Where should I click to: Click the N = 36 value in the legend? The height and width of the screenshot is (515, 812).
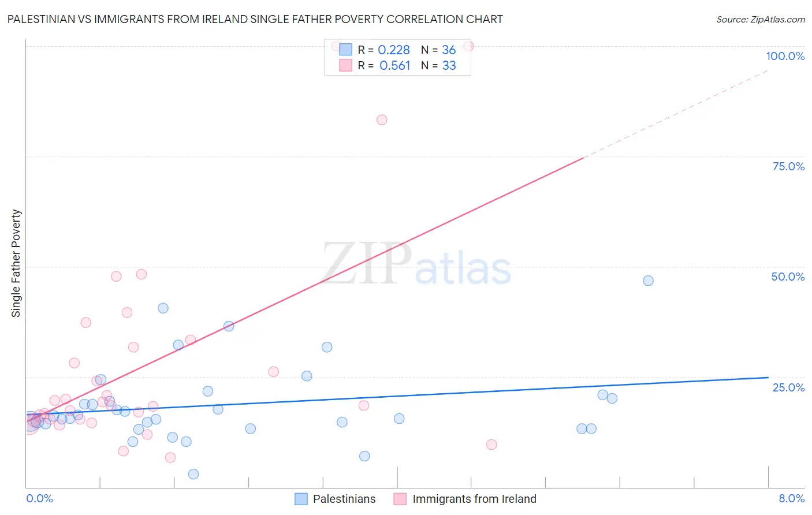coord(438,50)
